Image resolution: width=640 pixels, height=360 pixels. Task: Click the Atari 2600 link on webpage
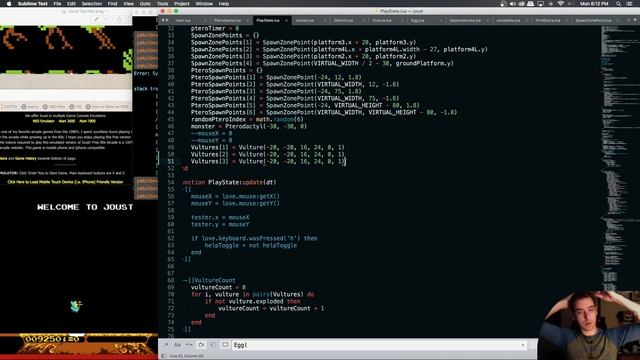click(x=67, y=121)
